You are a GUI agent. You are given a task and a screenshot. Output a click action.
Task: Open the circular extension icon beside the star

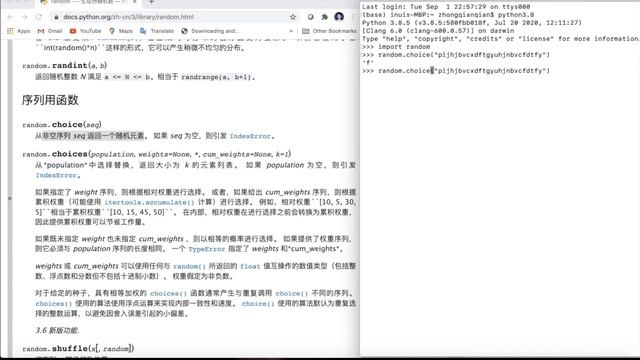[311, 17]
